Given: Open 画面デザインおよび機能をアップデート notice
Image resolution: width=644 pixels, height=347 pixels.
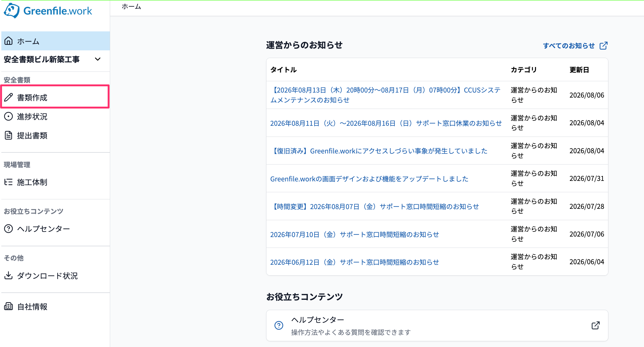Looking at the screenshot, I should pos(369,179).
